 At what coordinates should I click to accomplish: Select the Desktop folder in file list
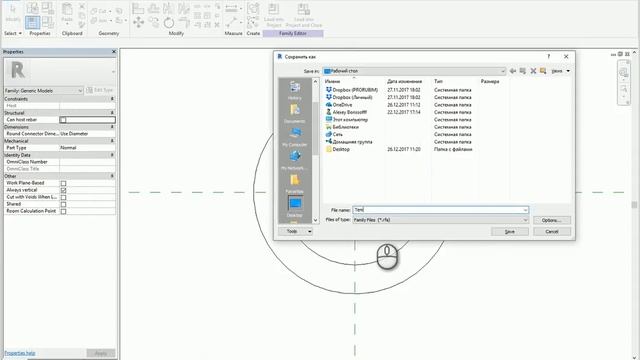click(338, 149)
